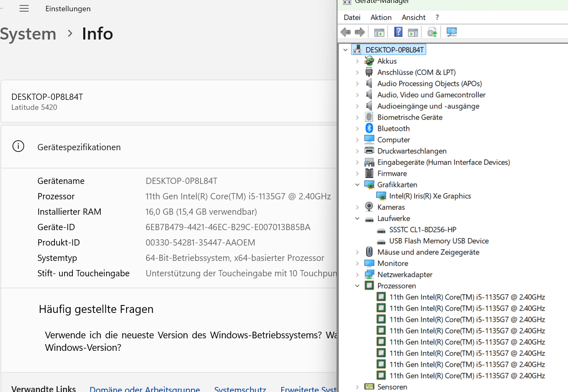Collapse the Prozessoren category
568x392 pixels.
click(x=357, y=286)
